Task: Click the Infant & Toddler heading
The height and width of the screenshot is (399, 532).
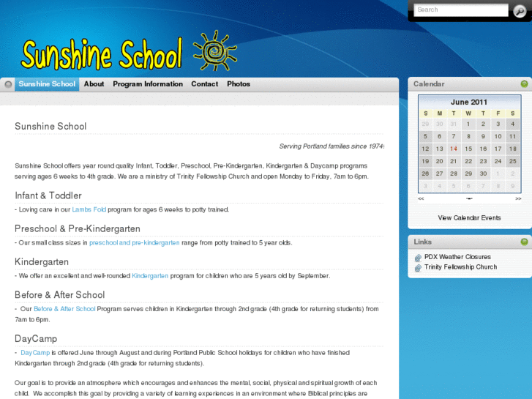Action: click(48, 195)
